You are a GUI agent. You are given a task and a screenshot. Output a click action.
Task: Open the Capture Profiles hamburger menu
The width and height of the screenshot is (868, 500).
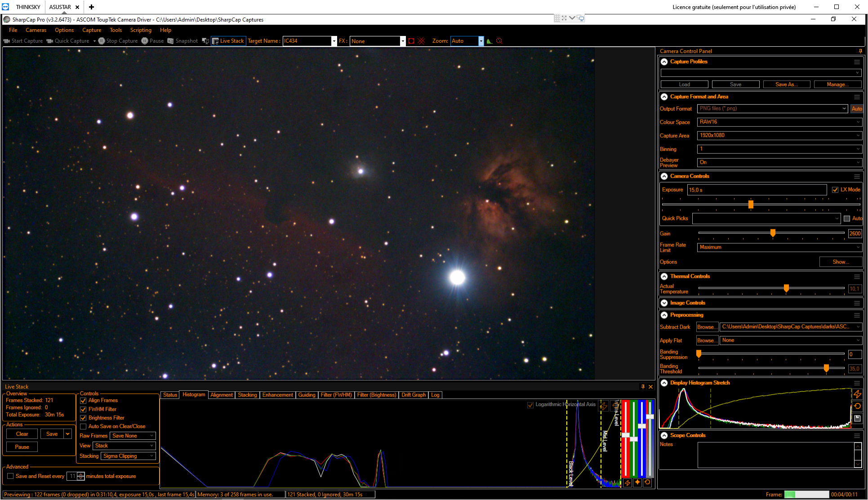click(857, 62)
